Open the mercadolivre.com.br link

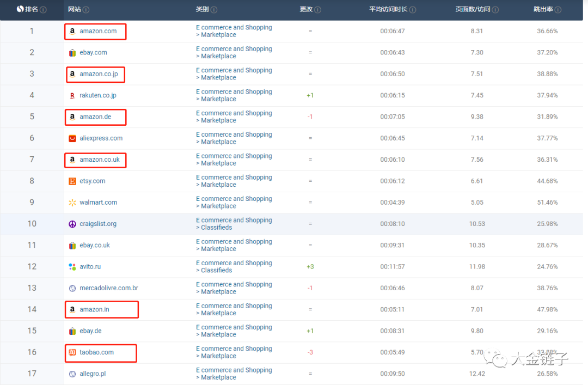(109, 288)
